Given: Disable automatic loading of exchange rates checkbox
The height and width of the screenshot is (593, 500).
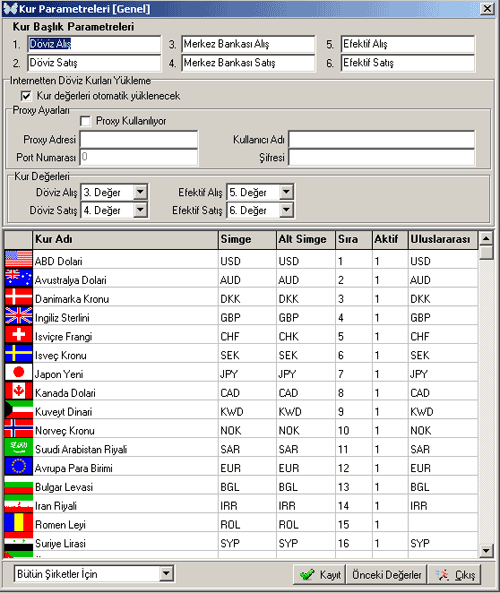Looking at the screenshot, I should tap(26, 96).
